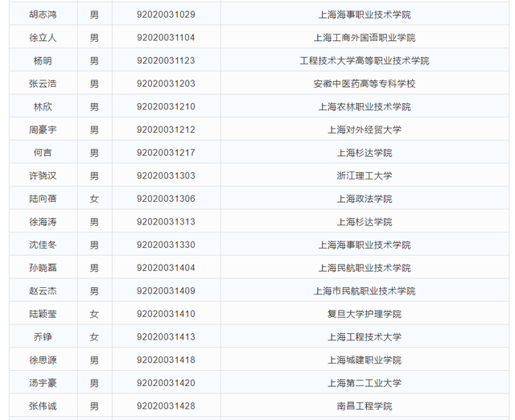The width and height of the screenshot is (515, 420).
Task: Click ID number 92020031203
Action: tap(166, 84)
